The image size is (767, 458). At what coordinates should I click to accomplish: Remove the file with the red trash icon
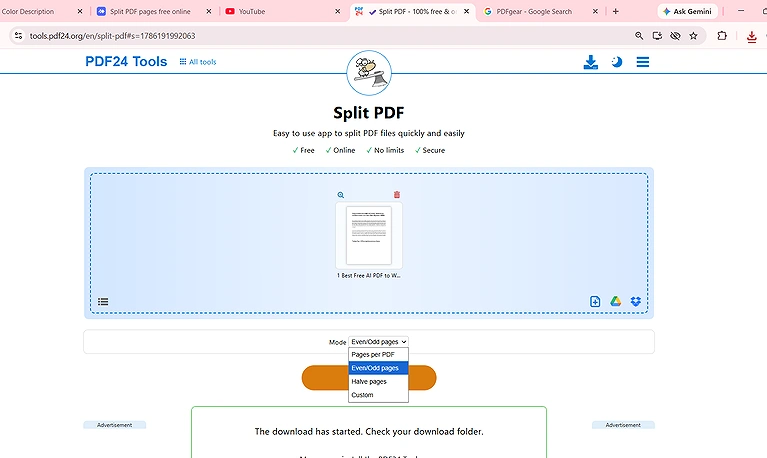397,195
